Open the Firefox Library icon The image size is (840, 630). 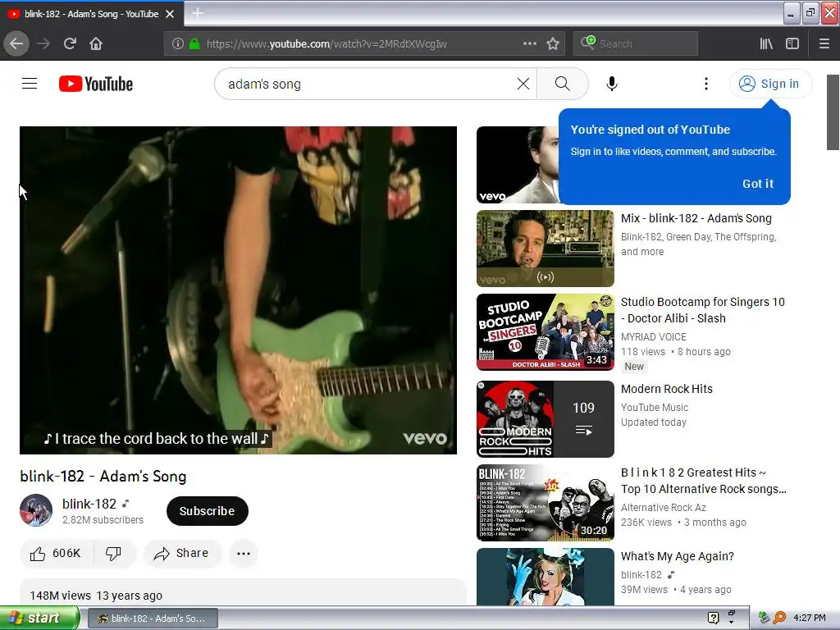click(766, 43)
